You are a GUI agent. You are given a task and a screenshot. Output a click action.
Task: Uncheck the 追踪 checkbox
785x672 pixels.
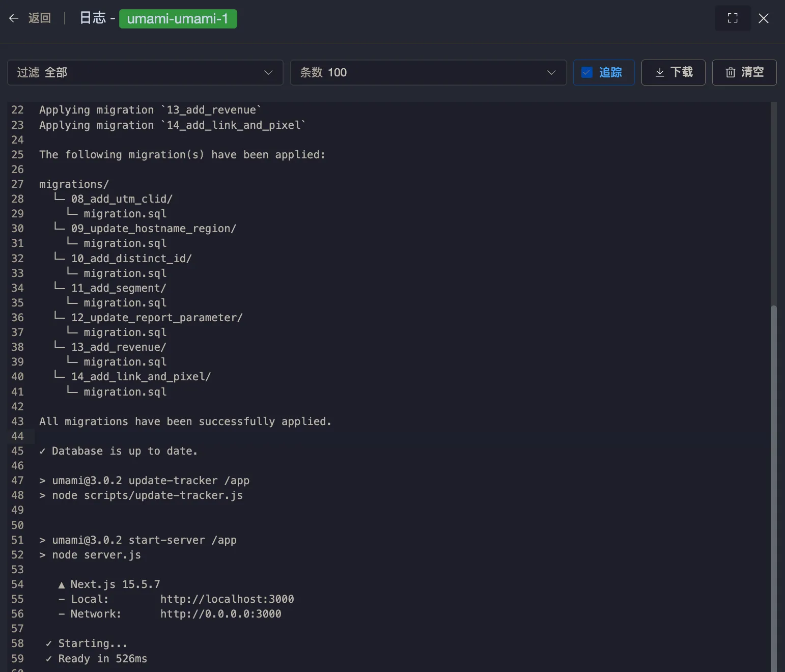(587, 72)
